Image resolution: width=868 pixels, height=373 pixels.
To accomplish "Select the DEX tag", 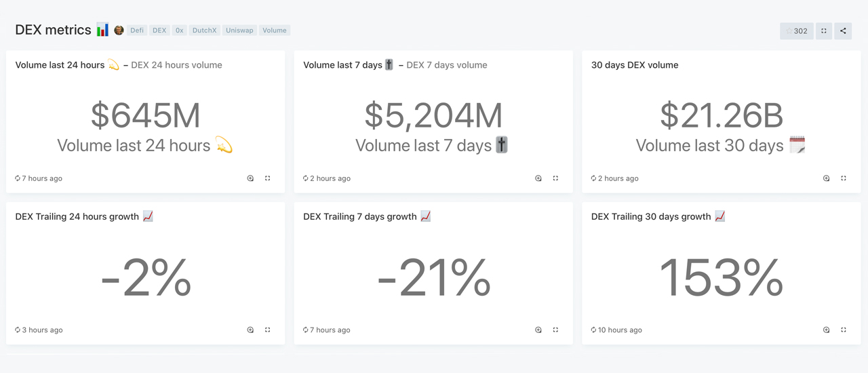I will point(159,30).
